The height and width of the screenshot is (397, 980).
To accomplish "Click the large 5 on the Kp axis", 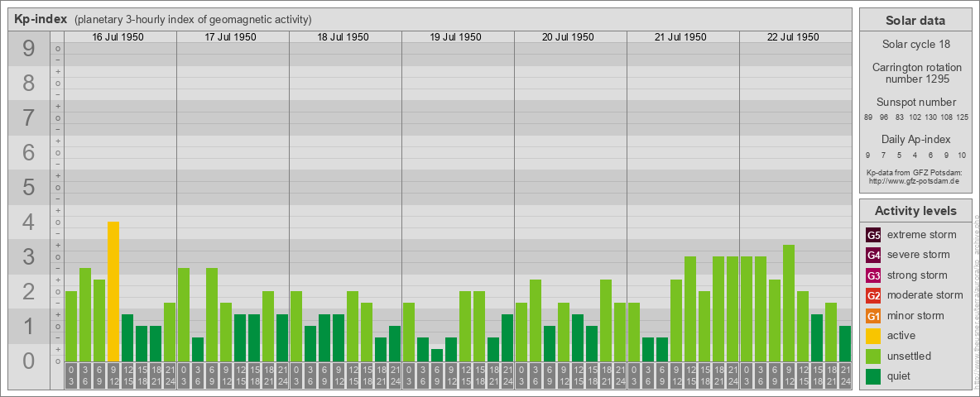I will pyautogui.click(x=28, y=187).
